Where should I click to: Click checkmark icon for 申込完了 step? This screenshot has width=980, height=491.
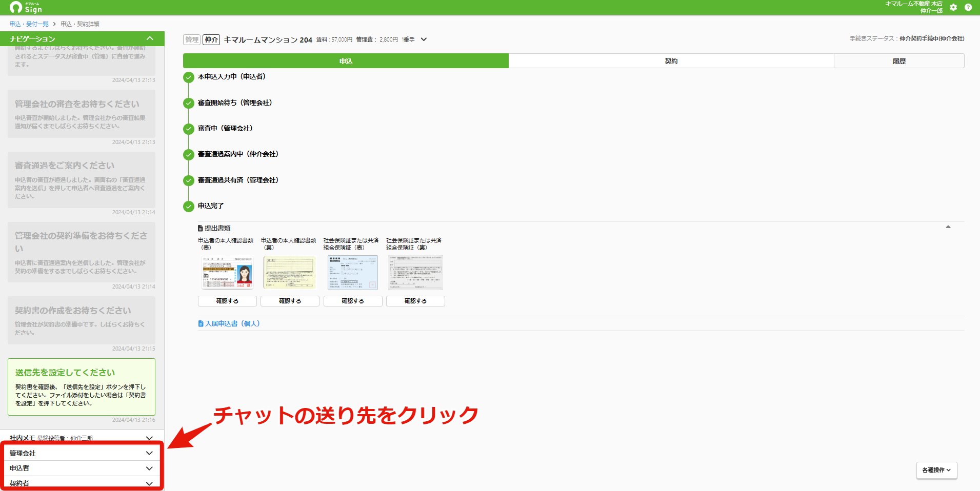(x=189, y=207)
